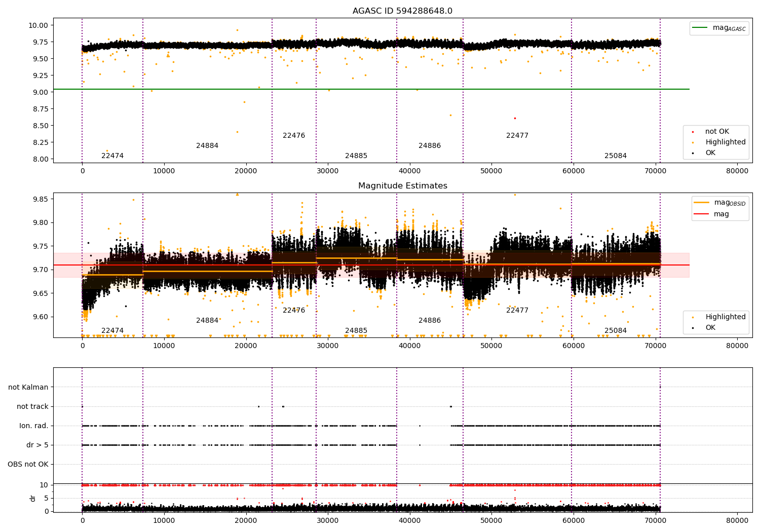This screenshot has height=532, width=760.
Task: Click the 10.00 y-axis tick label
Action: (37, 25)
